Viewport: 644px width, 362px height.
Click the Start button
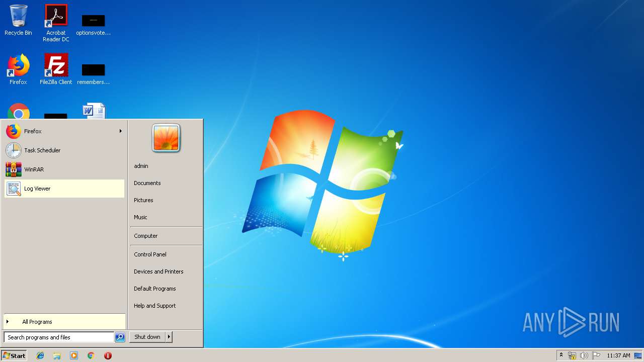14,355
